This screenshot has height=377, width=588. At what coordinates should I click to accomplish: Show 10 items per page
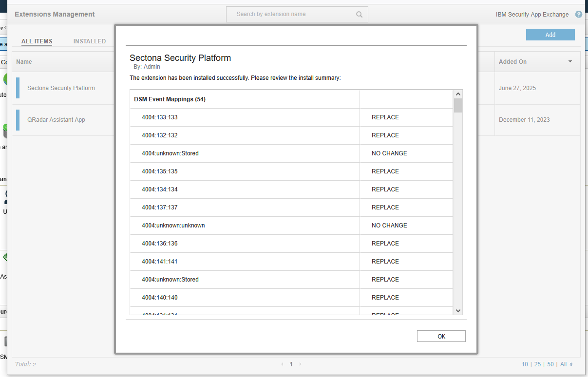tap(525, 364)
